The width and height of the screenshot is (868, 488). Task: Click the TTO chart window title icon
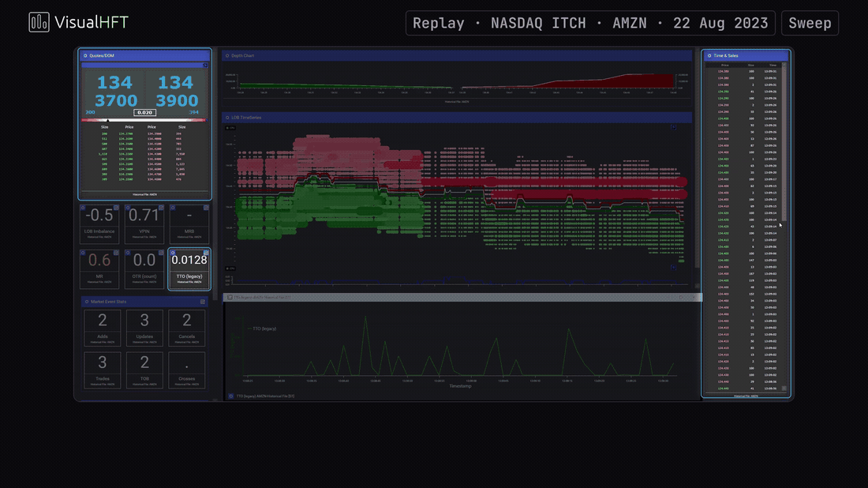[230, 298]
